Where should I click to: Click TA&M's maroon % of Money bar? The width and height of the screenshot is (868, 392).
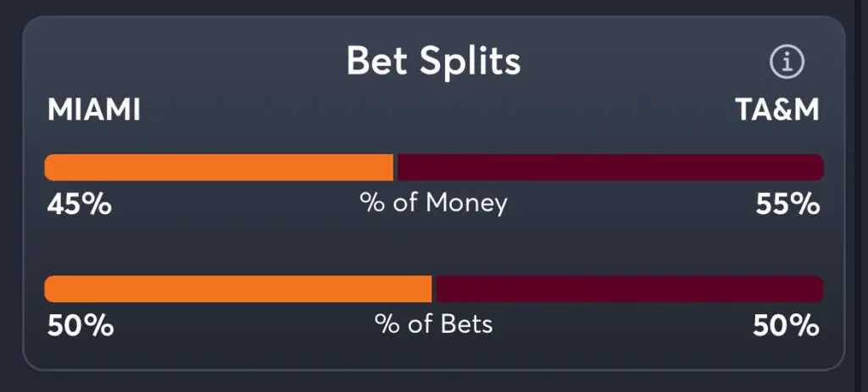click(x=610, y=168)
